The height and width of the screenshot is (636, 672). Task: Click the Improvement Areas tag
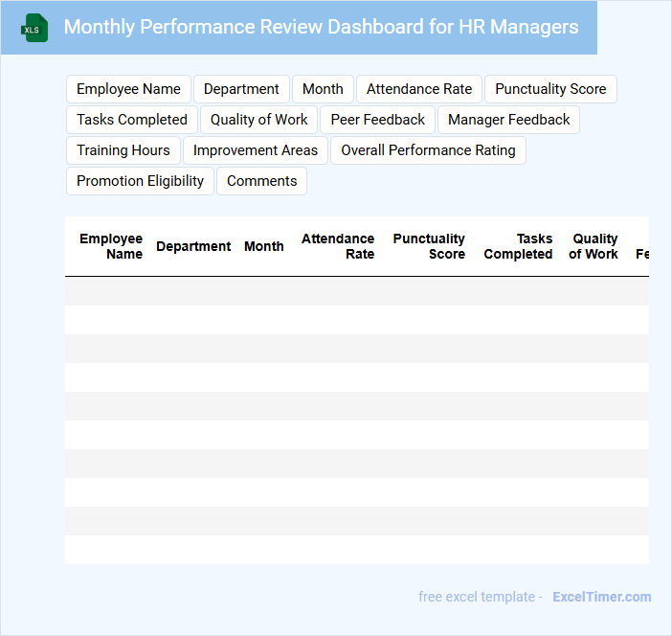[256, 150]
